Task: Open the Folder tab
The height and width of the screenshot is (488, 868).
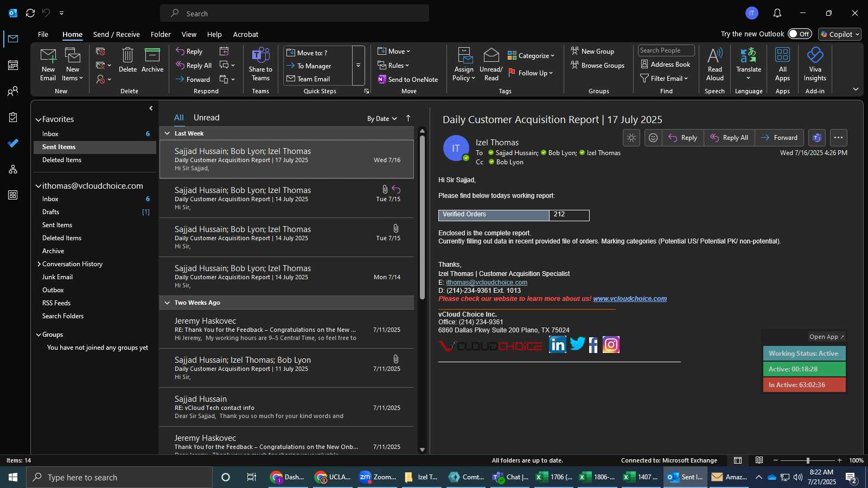Action: click(161, 34)
